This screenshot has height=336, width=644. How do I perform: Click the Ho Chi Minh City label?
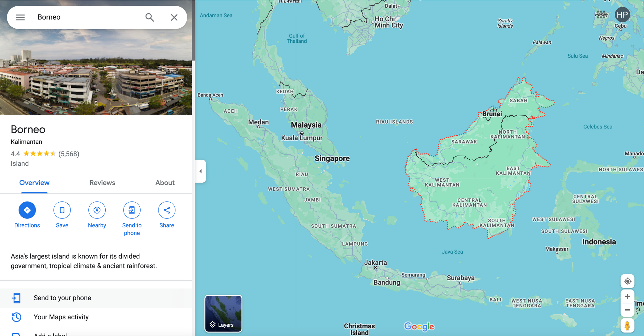[389, 22]
